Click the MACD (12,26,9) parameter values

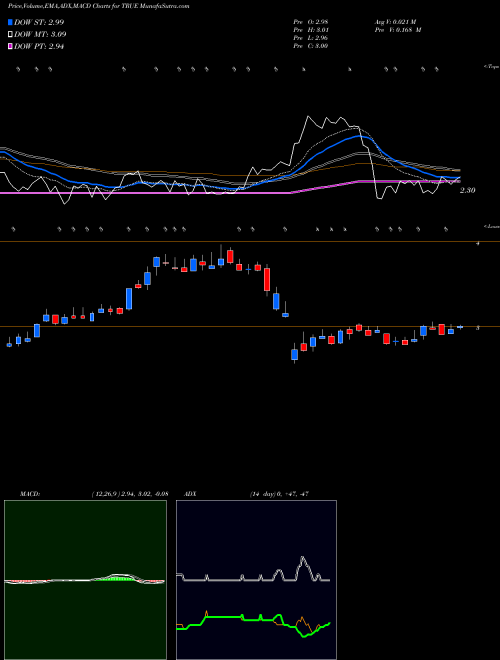(x=130, y=494)
